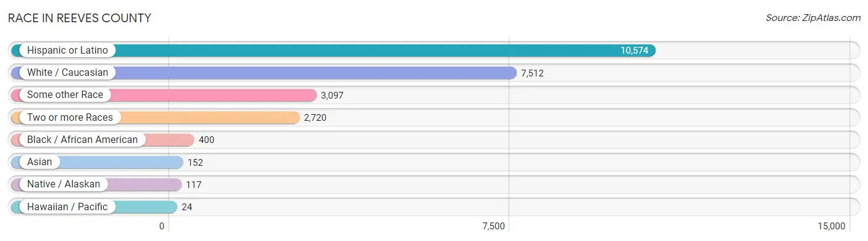Click the Race in Reeves County title
The image size is (868, 241).
pyautogui.click(x=80, y=18)
